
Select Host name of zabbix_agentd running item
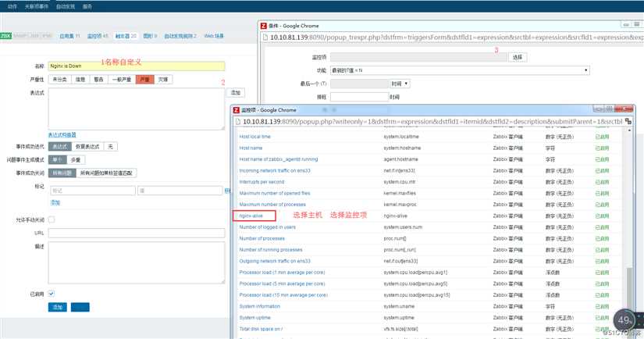pyautogui.click(x=279, y=159)
